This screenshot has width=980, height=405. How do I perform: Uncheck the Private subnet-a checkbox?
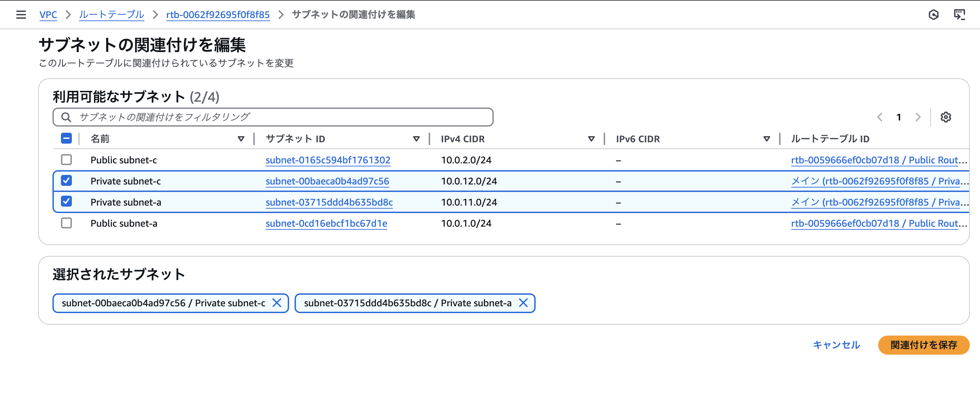pyautogui.click(x=66, y=201)
